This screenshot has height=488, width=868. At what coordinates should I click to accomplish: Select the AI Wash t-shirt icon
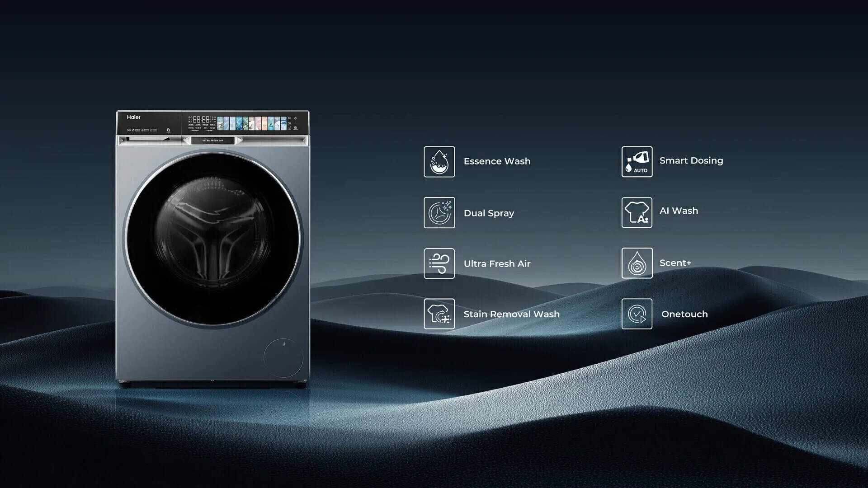click(x=637, y=212)
